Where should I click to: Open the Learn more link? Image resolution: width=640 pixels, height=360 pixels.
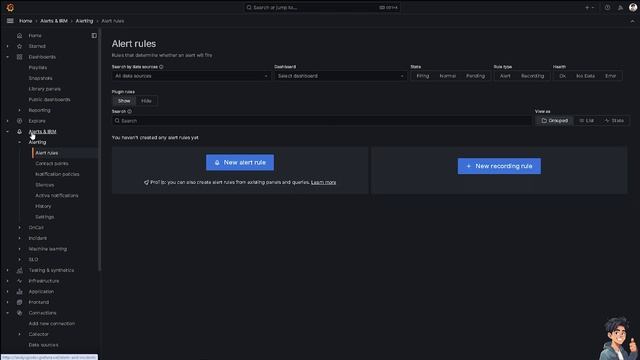click(x=324, y=182)
